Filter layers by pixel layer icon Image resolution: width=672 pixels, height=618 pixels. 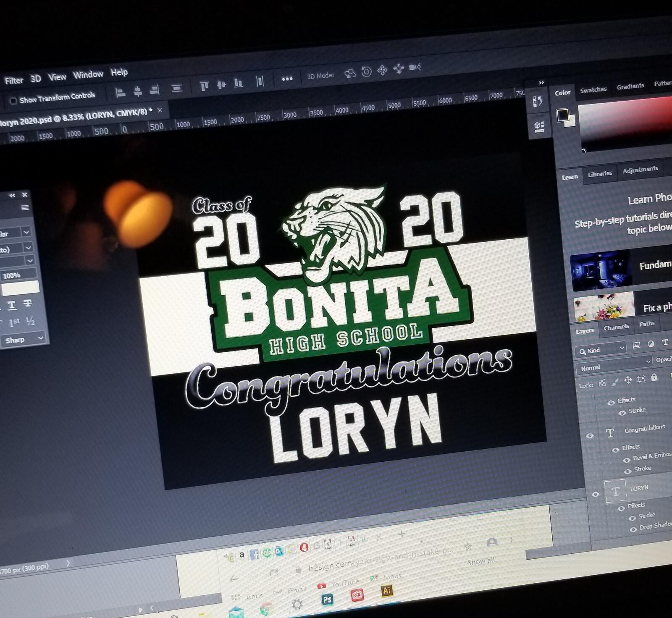tap(637, 345)
